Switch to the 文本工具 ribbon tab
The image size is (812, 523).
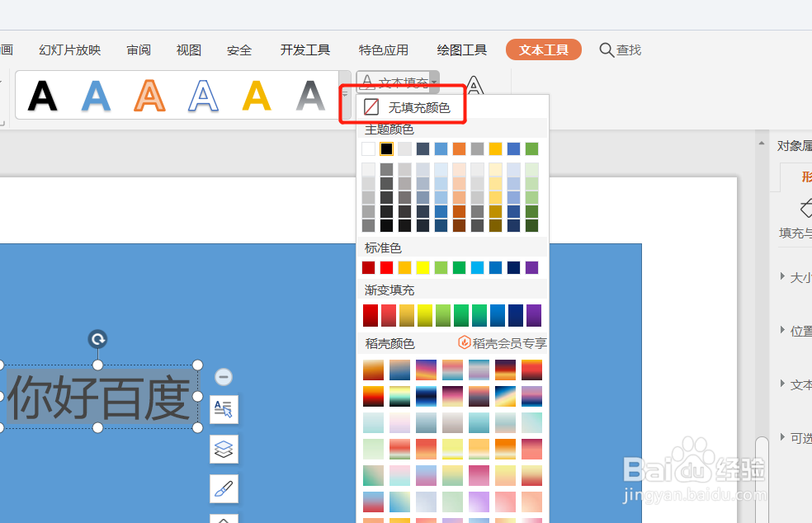[543, 49]
